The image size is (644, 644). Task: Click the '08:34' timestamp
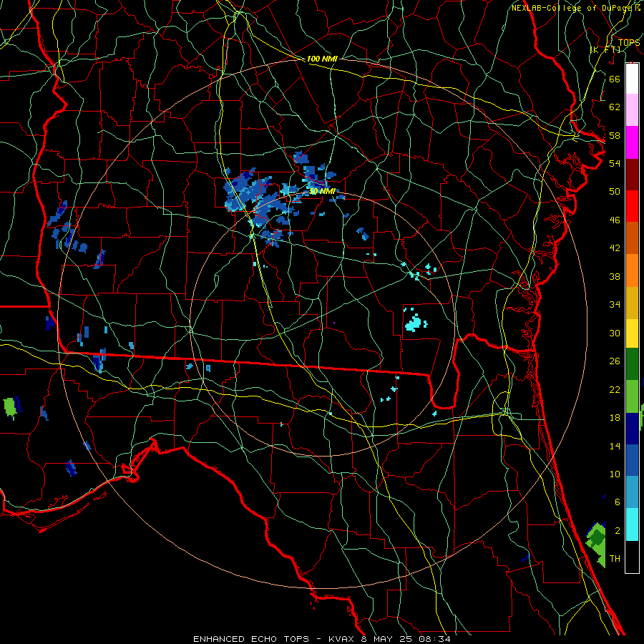tap(434, 639)
